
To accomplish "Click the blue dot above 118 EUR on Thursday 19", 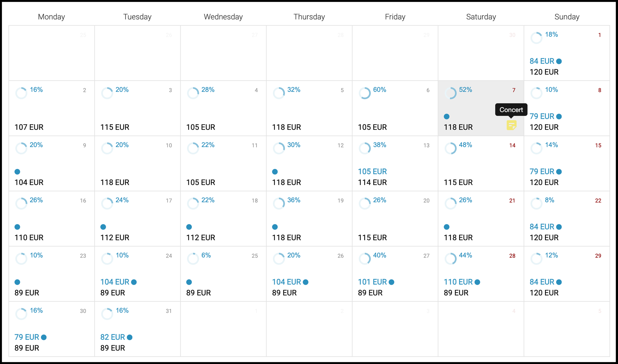I will click(x=275, y=227).
